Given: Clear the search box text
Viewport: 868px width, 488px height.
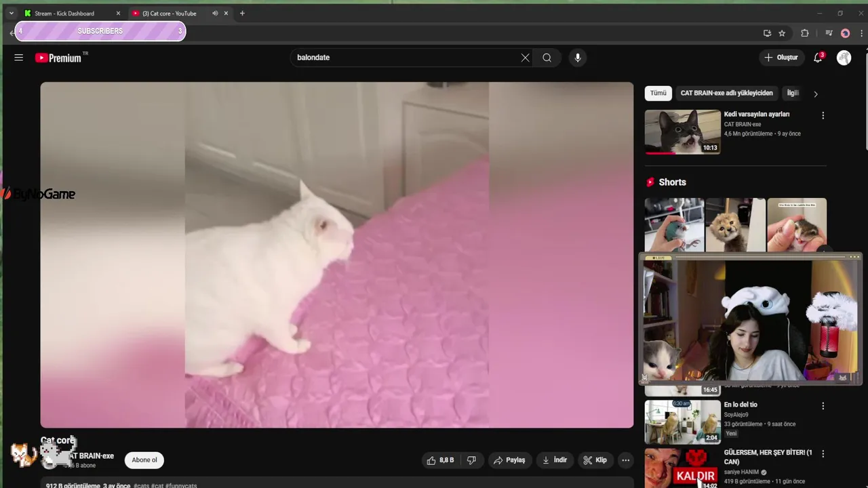Looking at the screenshot, I should click(x=525, y=58).
